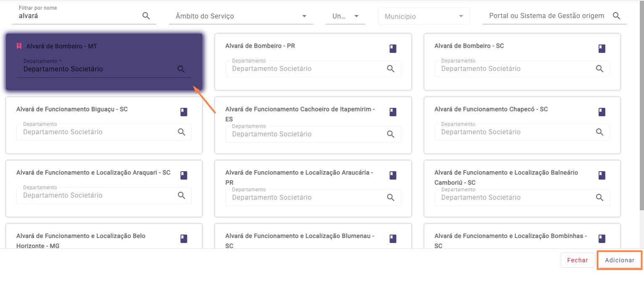Click the bookmark icon on the Bombinhas - SC card
The width and height of the screenshot is (644, 282).
tap(602, 239)
